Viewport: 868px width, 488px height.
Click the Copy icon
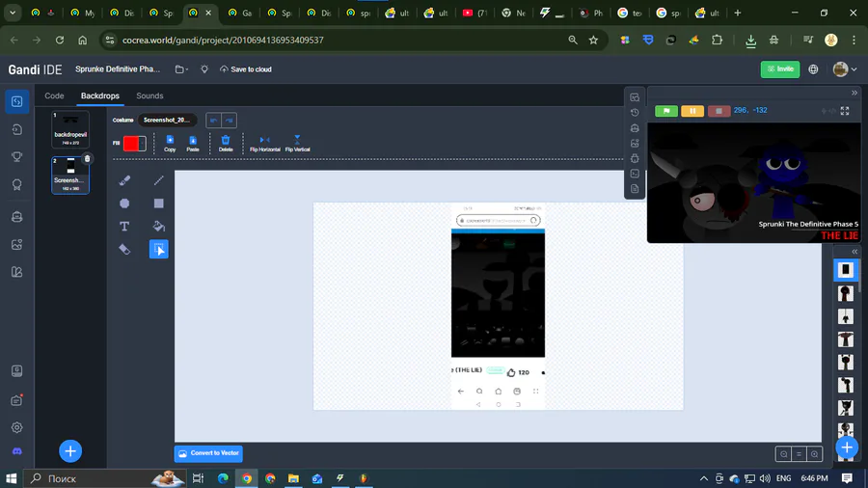pyautogui.click(x=170, y=144)
